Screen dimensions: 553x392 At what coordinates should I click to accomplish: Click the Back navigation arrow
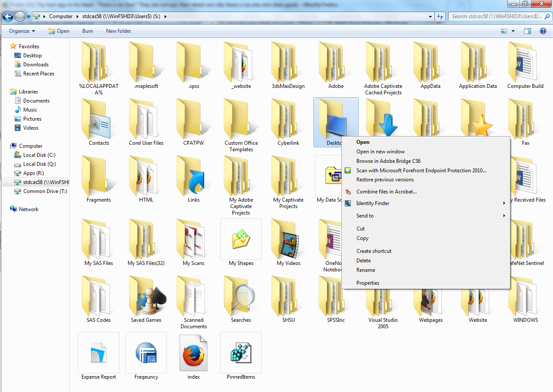pyautogui.click(x=8, y=16)
